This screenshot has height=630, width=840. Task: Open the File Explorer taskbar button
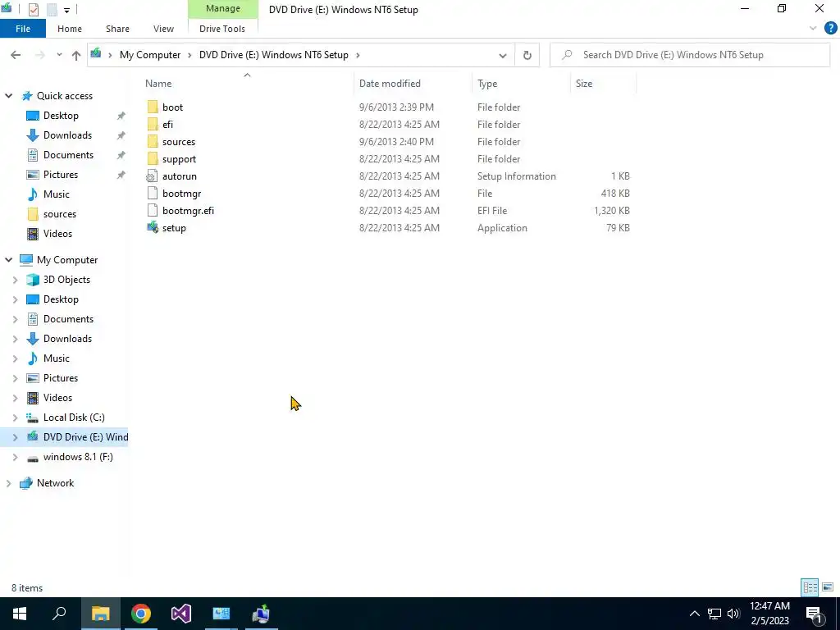point(100,614)
